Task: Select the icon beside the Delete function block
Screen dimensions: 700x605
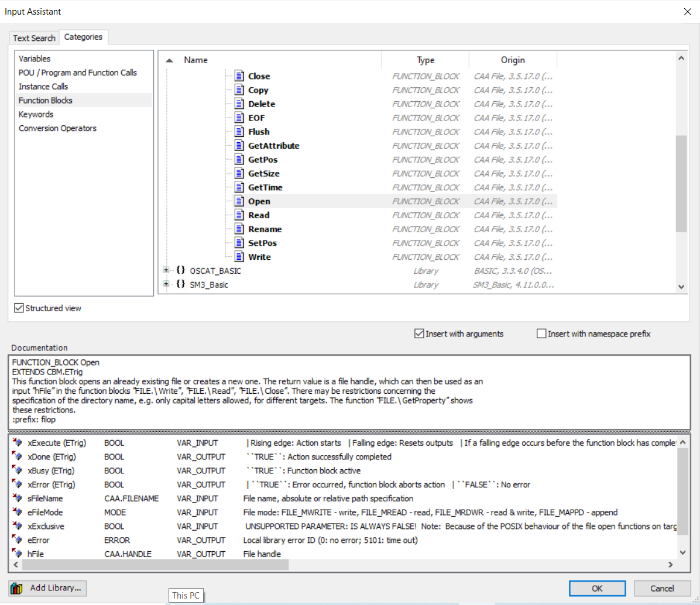Action: [x=239, y=104]
